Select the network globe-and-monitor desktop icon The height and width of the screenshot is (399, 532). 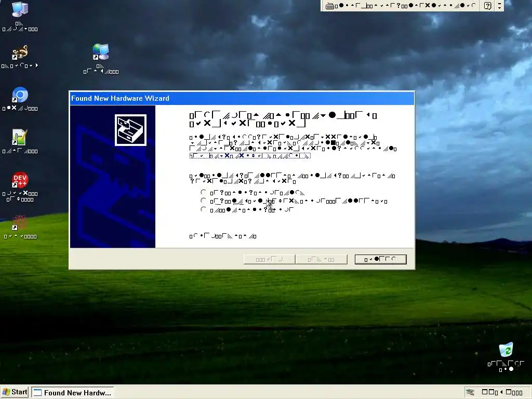tap(101, 52)
